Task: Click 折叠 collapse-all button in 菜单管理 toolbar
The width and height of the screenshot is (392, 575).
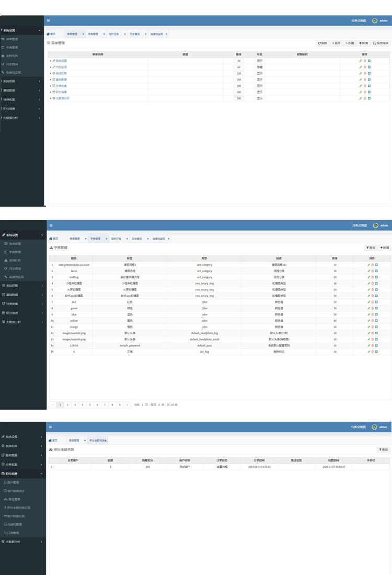Action: click(x=350, y=43)
